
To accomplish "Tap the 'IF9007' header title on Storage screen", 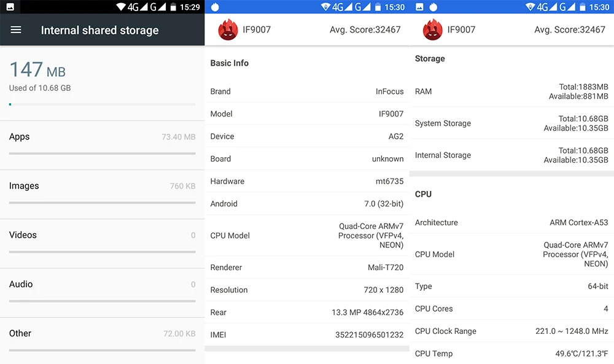I will coord(461,29).
